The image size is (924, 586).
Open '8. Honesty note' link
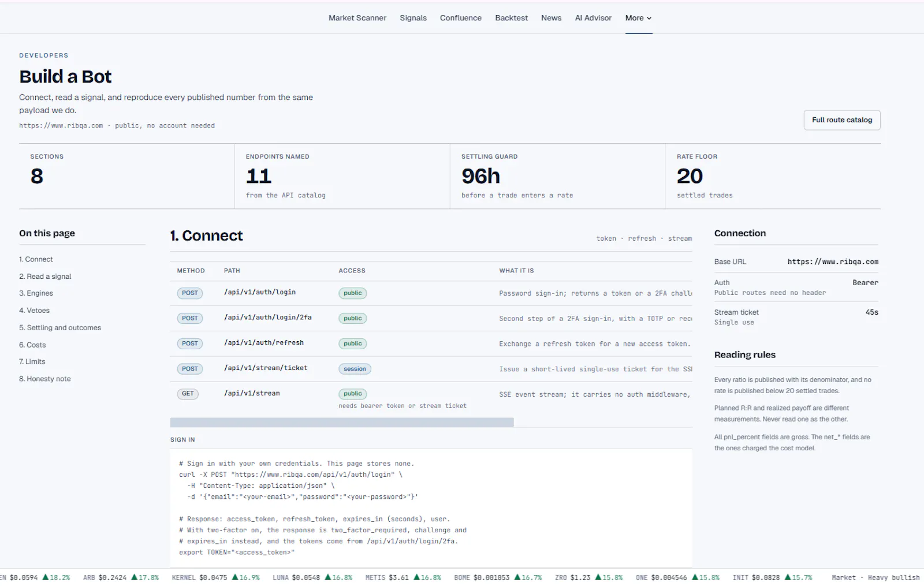(45, 379)
